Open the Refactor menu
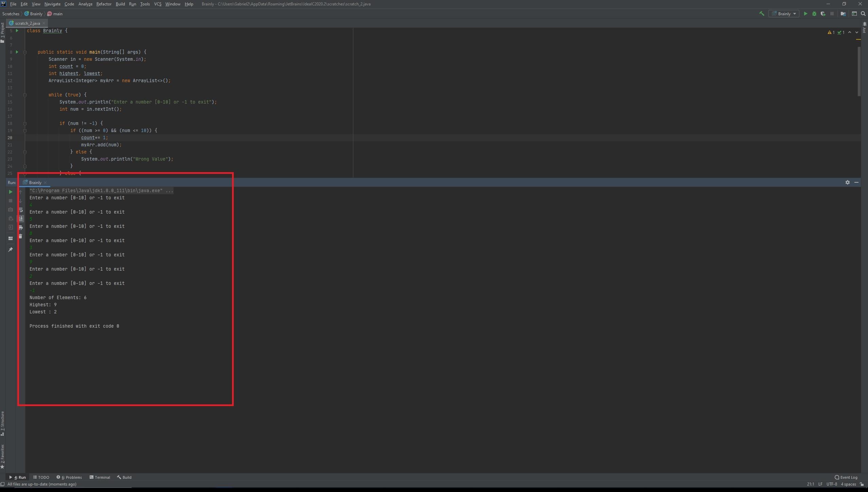This screenshot has height=492, width=868. (x=104, y=4)
